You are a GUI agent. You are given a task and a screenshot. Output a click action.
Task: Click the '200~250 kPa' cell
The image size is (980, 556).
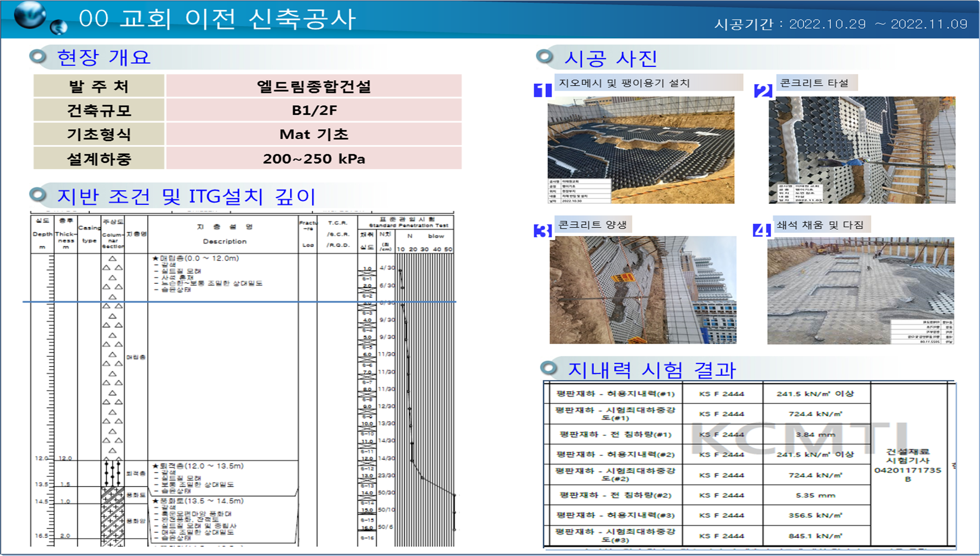(x=314, y=158)
